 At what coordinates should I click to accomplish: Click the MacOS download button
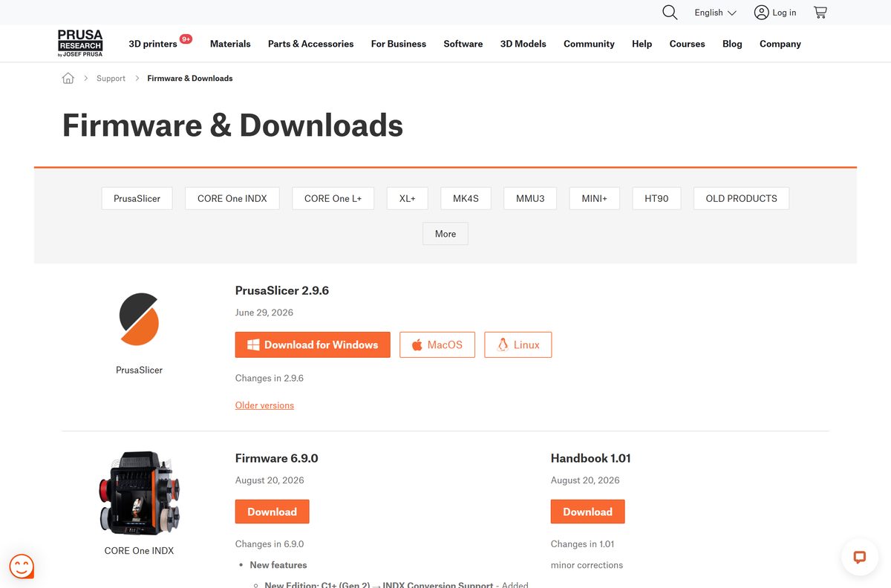[x=437, y=344]
